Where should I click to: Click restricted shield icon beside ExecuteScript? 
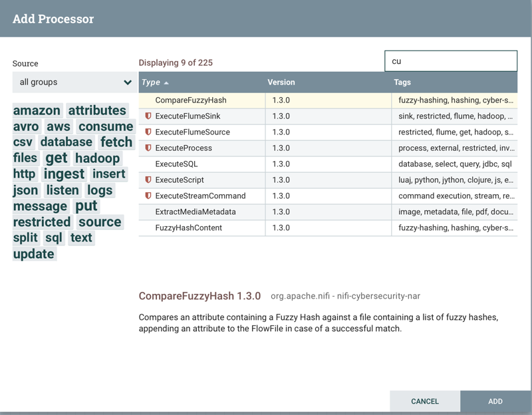coord(148,180)
